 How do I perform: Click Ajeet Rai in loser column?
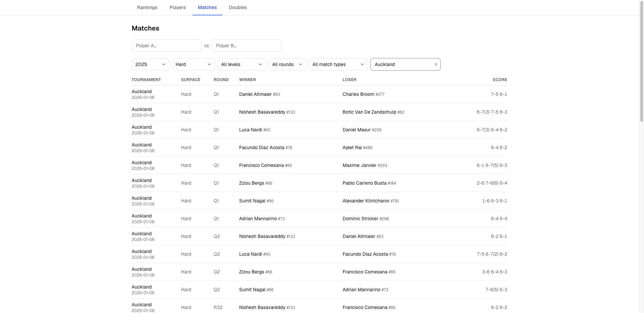click(x=352, y=147)
